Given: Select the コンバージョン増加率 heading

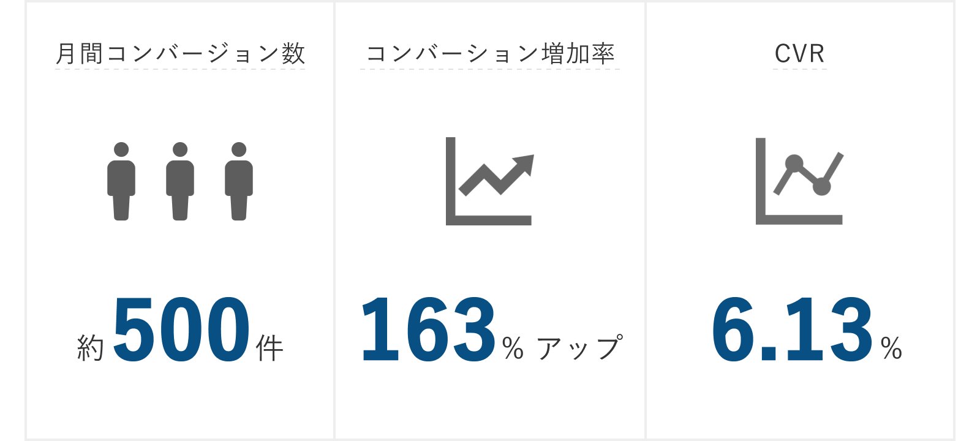Looking at the screenshot, I should [x=490, y=54].
